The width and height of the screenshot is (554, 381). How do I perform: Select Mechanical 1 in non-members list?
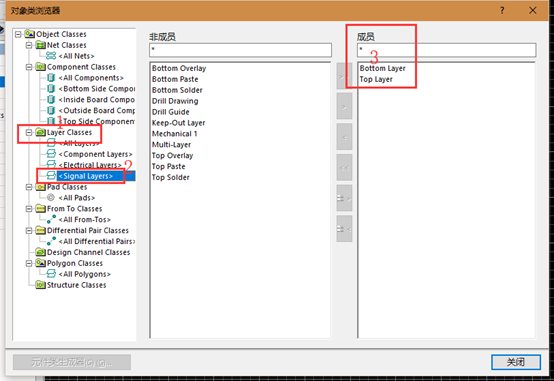click(x=175, y=134)
